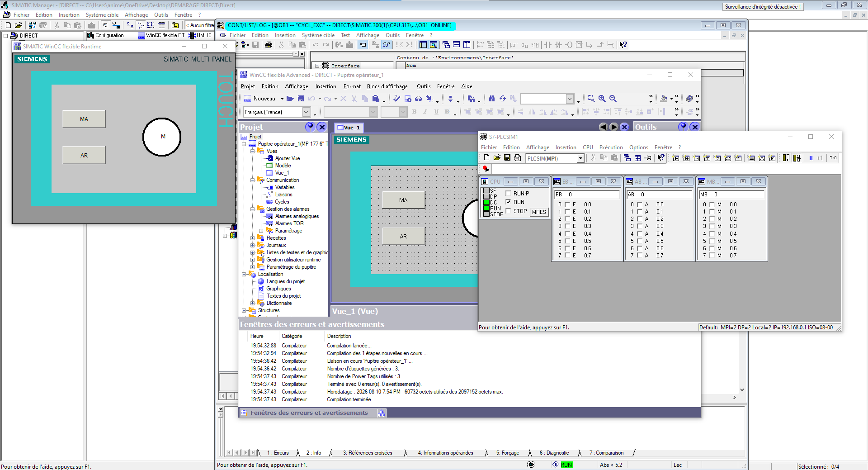Toggle memory bit M 0.3 checkbox
Viewport: 868px width, 470px height.
tap(712, 226)
